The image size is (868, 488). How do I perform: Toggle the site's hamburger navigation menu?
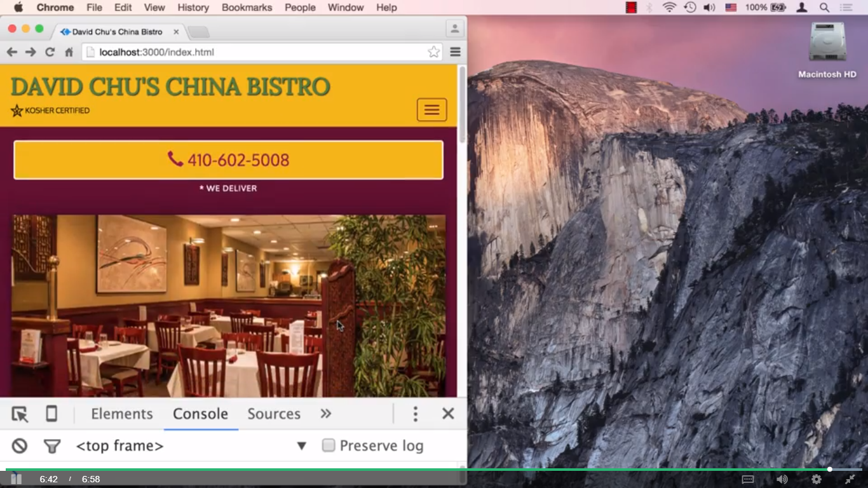tap(432, 110)
